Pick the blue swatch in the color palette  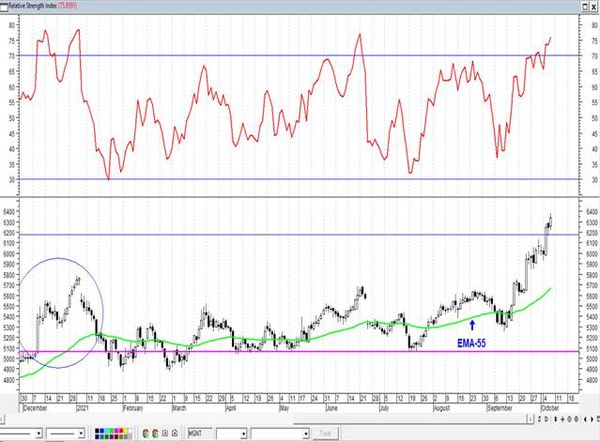[102, 431]
